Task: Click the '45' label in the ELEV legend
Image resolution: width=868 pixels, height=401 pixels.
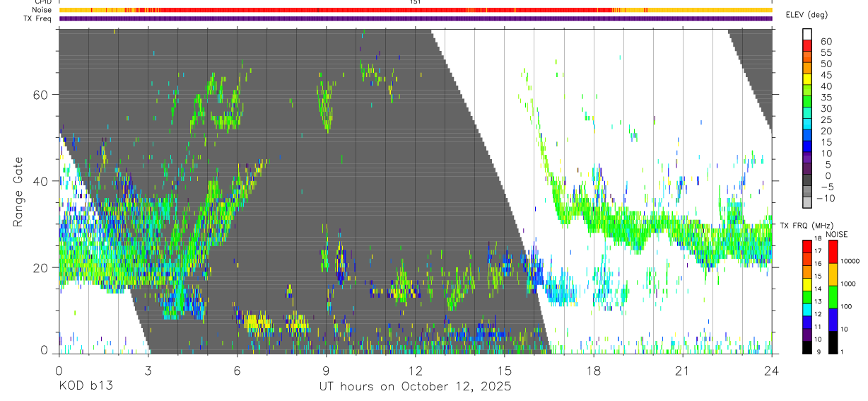Action: [826, 75]
